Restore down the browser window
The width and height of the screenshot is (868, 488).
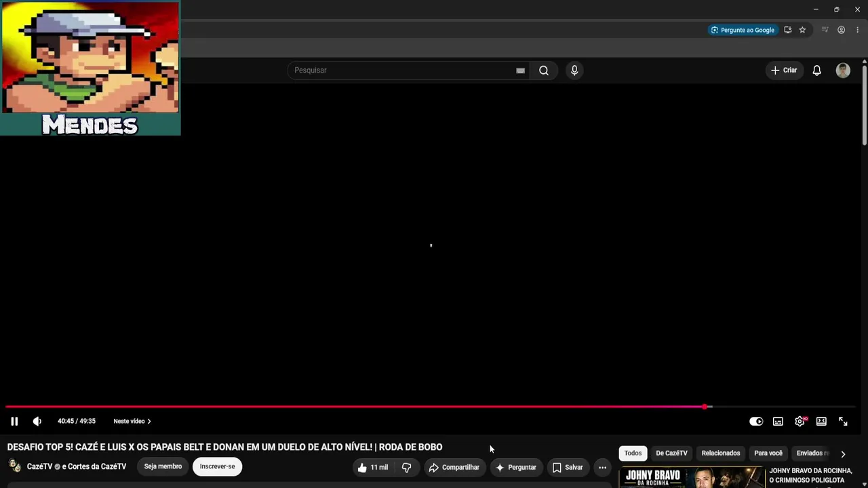tap(836, 9)
